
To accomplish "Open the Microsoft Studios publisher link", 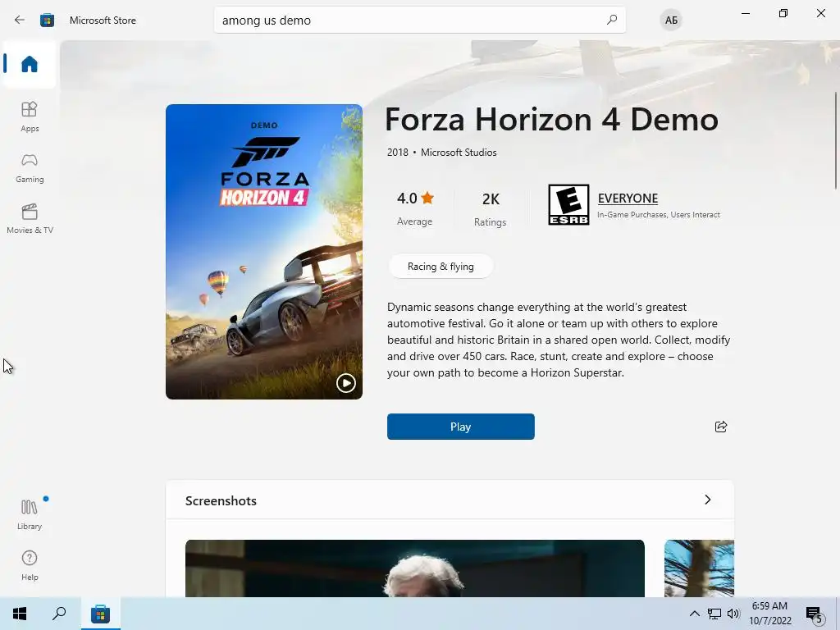I will tap(459, 152).
